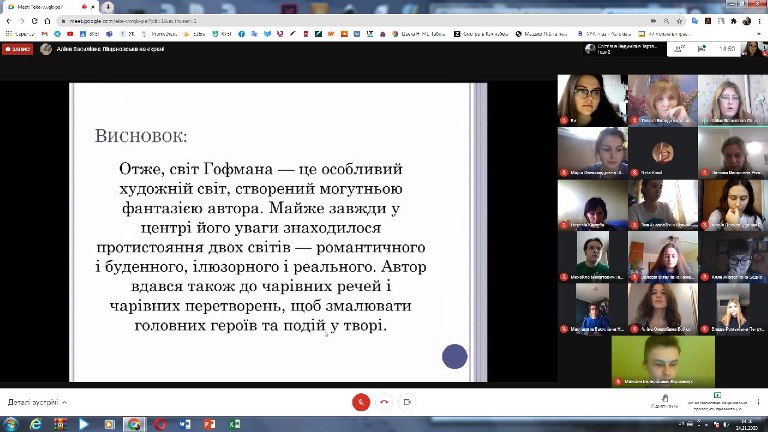The image size is (768, 432).
Task: Open Meet more options three-dot menu
Action: [x=758, y=402]
